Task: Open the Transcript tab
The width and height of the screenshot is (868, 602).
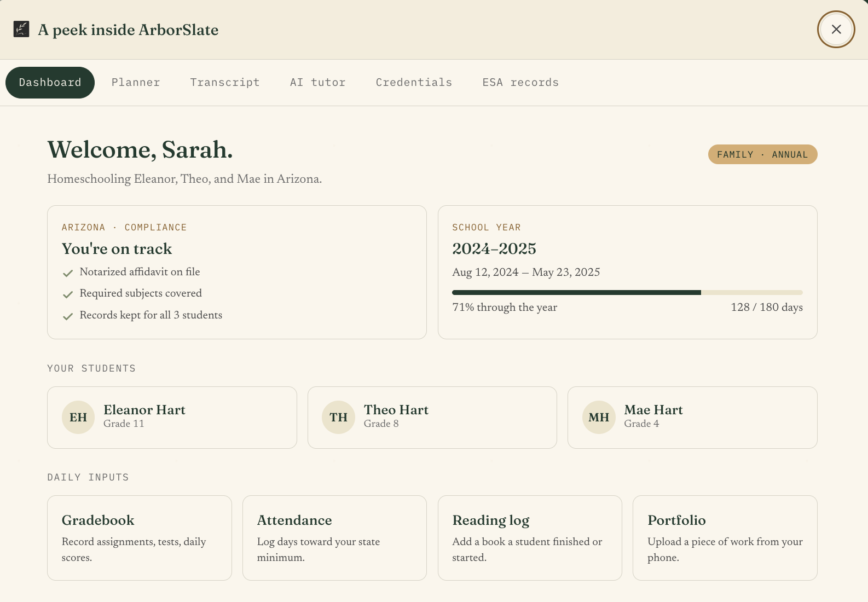Action: coord(225,83)
